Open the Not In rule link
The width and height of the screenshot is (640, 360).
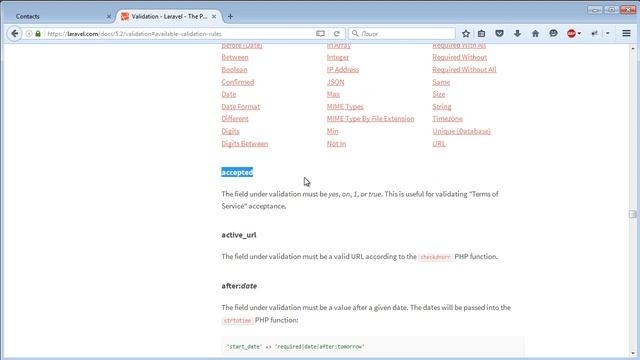(336, 144)
